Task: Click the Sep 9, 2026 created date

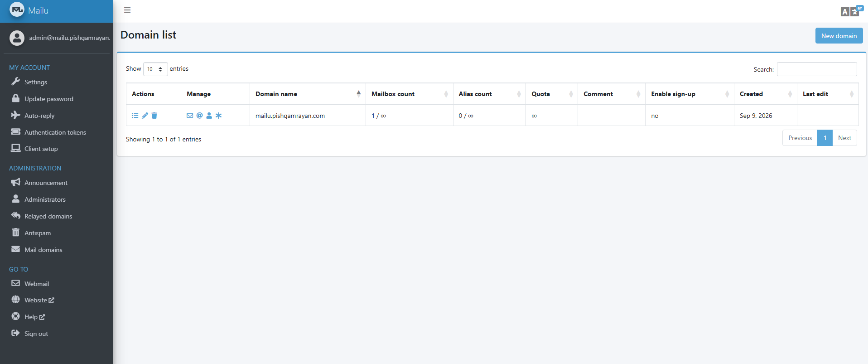Action: (756, 116)
